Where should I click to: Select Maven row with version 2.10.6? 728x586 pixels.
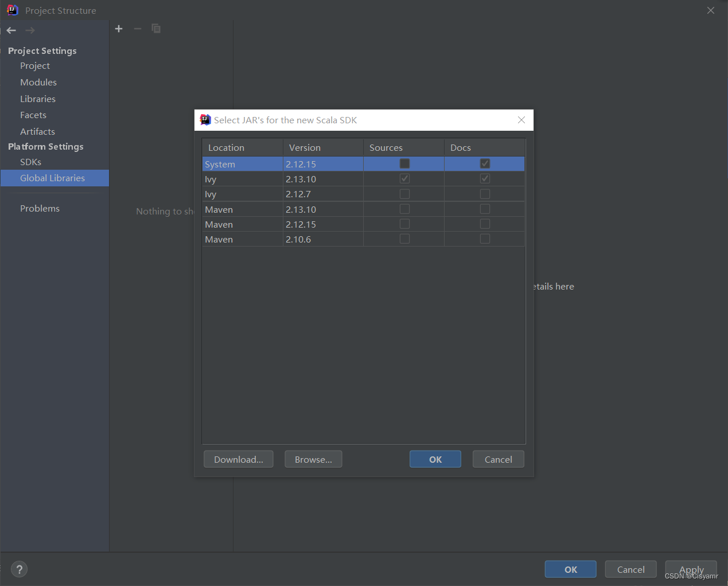[x=364, y=239]
